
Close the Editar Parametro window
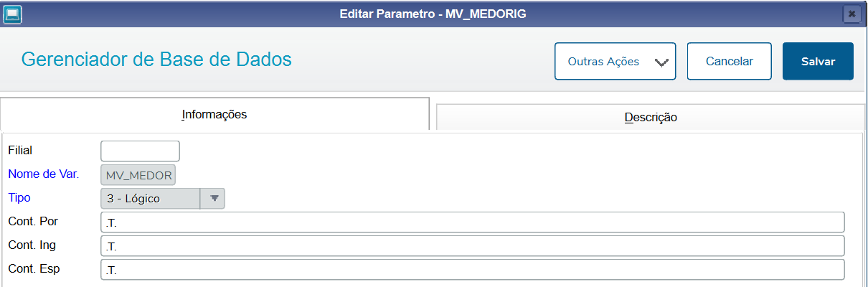coord(852,14)
